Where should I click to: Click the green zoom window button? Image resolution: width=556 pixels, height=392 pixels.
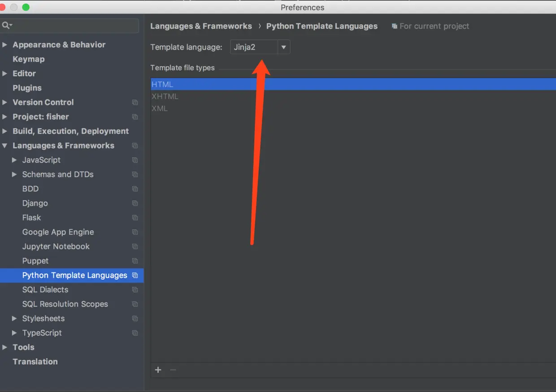(26, 7)
